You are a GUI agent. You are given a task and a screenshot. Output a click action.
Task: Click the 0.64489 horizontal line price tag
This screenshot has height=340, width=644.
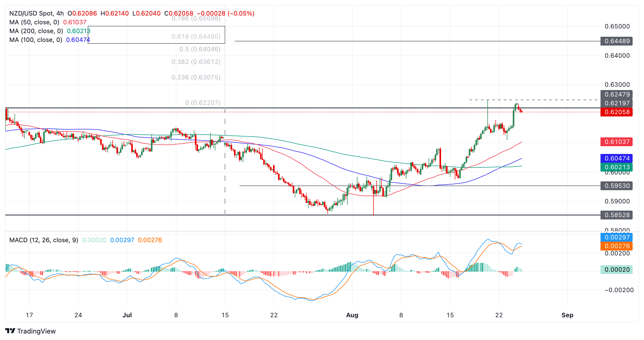[616, 41]
